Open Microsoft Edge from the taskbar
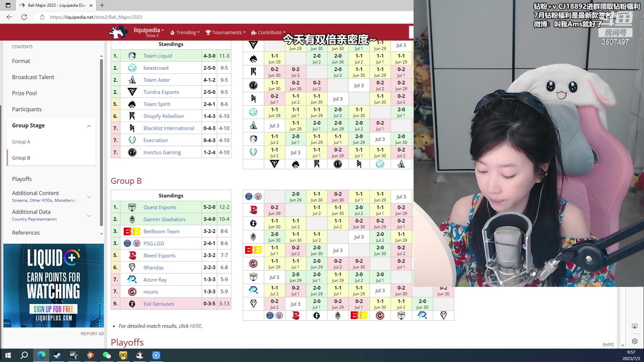 pyautogui.click(x=41, y=355)
